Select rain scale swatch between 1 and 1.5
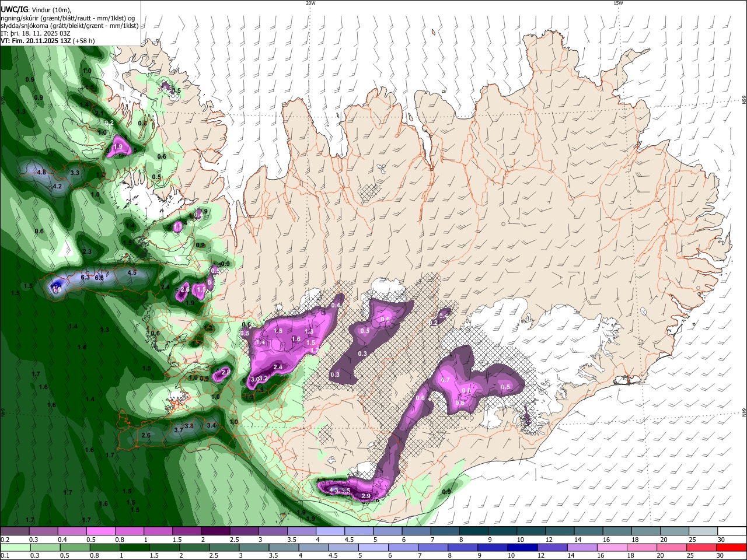This screenshot has height=560, width=747. tap(134, 547)
